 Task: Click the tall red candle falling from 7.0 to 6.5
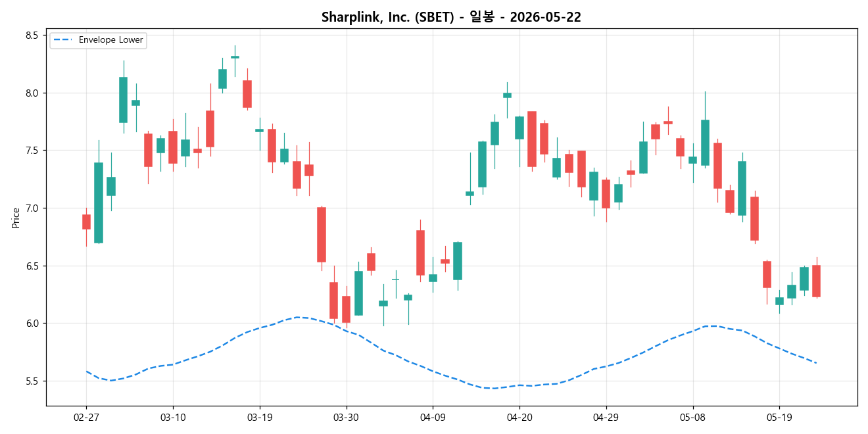(322, 235)
